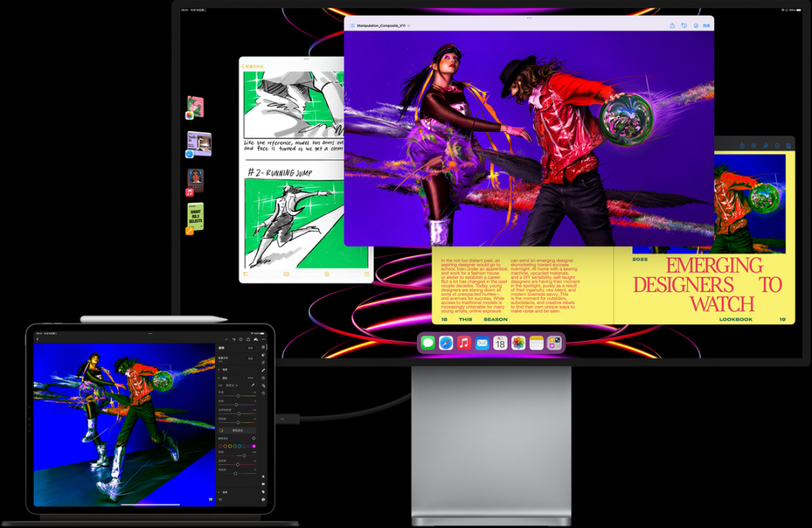The height and width of the screenshot is (528, 812).
Task: Launch Safari from the dock
Action: click(x=446, y=343)
